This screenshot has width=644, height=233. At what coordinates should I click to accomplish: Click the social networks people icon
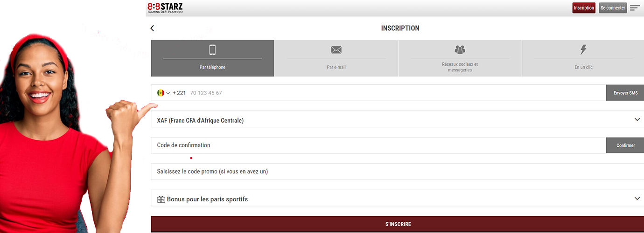point(460,49)
